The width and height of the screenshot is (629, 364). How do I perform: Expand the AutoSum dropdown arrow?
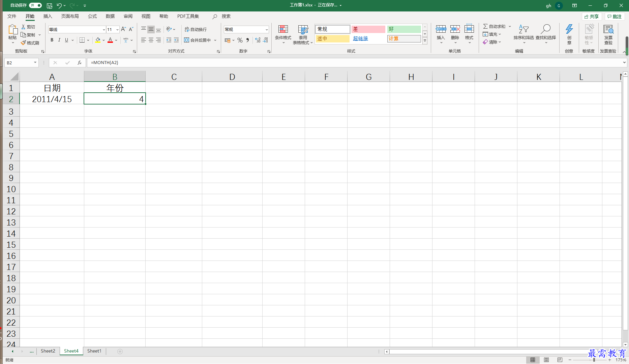pyautogui.click(x=510, y=26)
